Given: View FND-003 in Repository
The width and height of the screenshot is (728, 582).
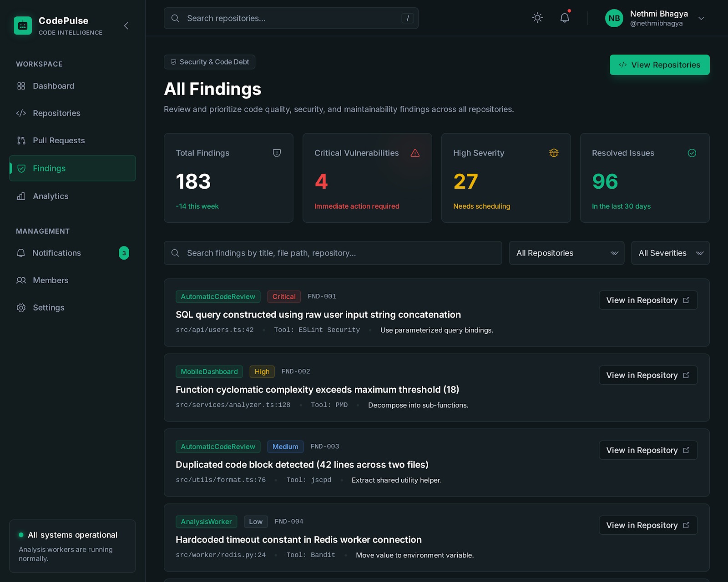Looking at the screenshot, I should pyautogui.click(x=648, y=450).
